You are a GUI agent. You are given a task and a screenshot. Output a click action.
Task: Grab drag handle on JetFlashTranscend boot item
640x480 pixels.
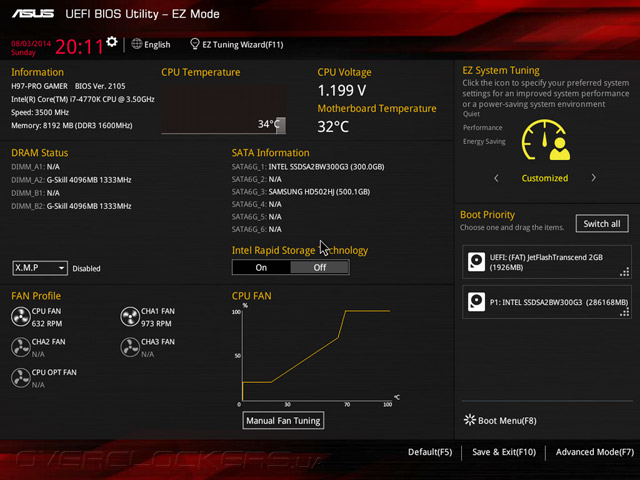click(624, 272)
